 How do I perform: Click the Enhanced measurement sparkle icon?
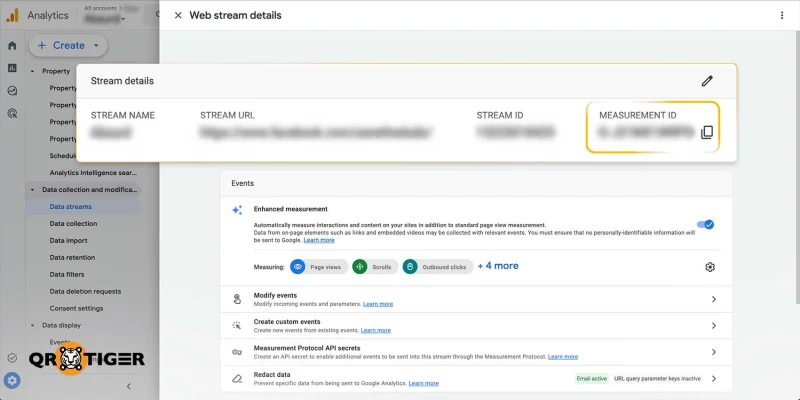[237, 210]
